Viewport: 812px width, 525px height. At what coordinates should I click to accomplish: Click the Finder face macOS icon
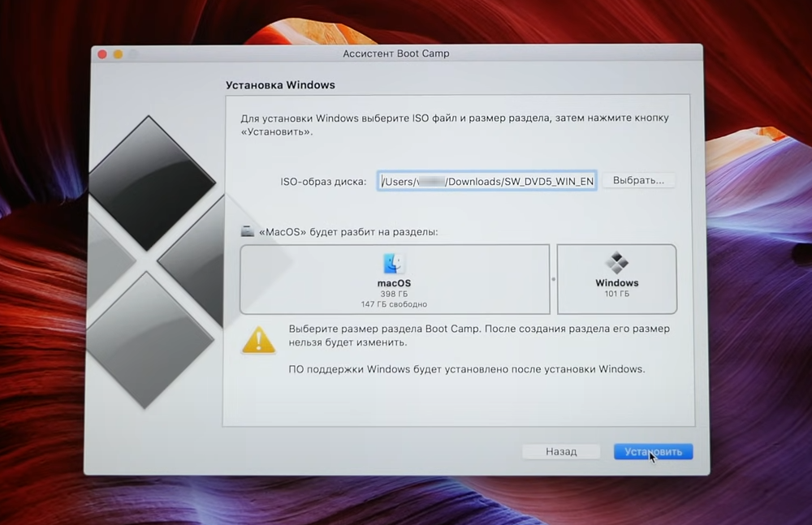tap(394, 264)
